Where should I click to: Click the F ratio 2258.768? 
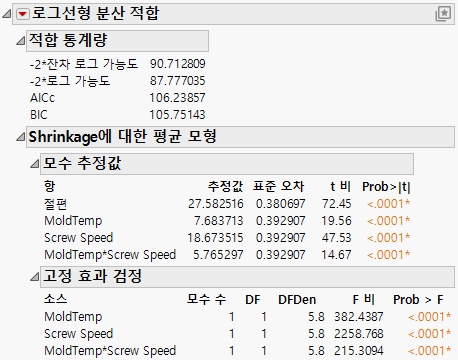click(359, 334)
